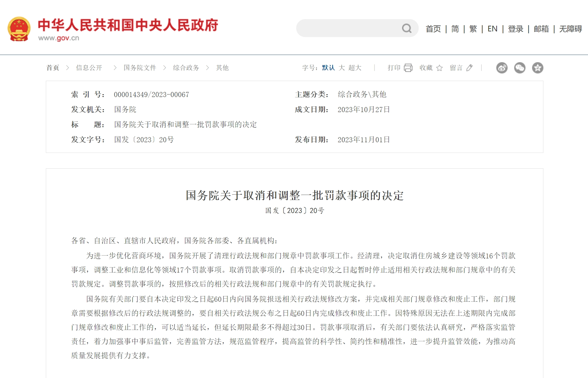
Task: Share page via WeChat icon
Action: pyautogui.click(x=520, y=68)
